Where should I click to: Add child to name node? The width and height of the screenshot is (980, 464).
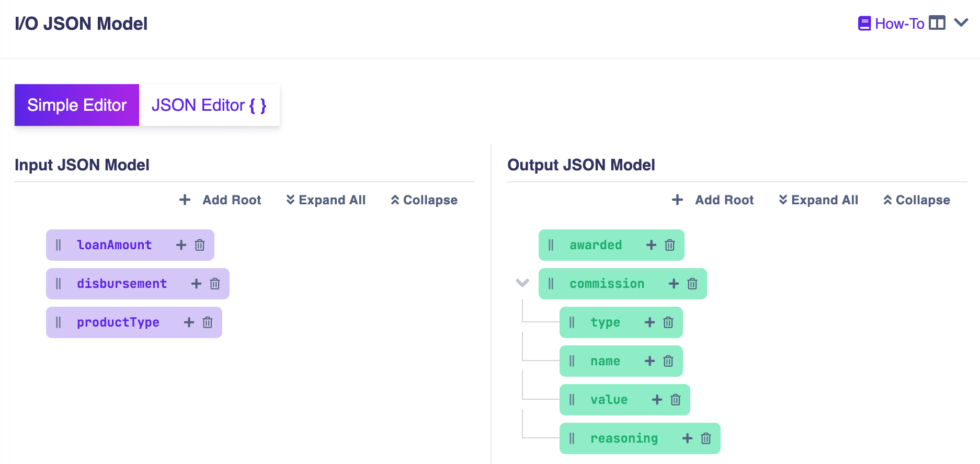click(x=650, y=361)
